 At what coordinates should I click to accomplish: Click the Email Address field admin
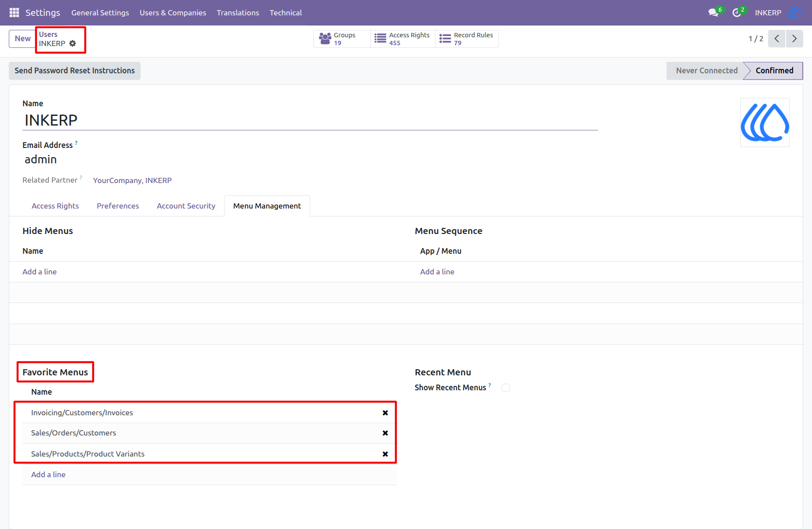[310, 159]
